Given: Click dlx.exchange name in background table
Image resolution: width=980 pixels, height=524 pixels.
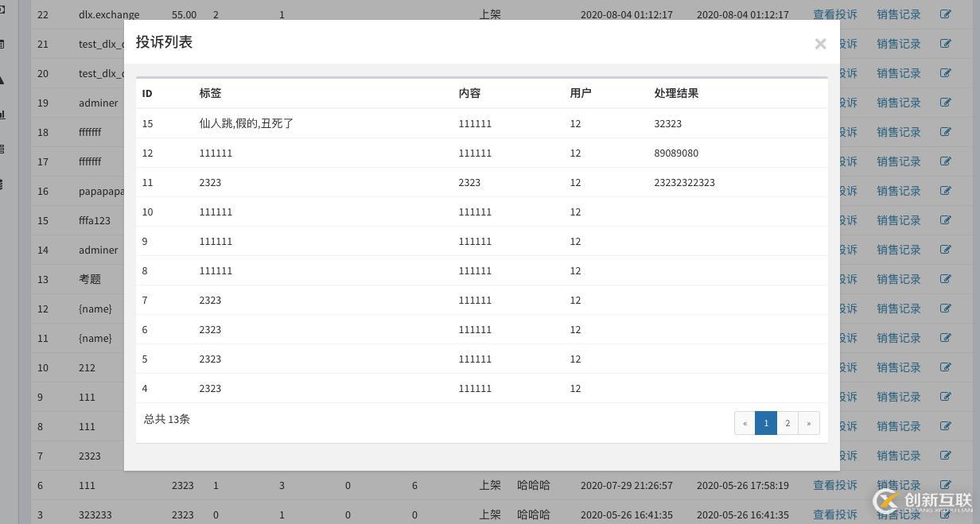Looking at the screenshot, I should (109, 14).
